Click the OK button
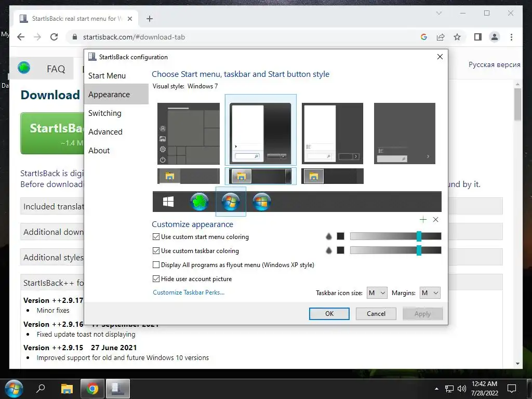This screenshot has width=532, height=399. coord(329,313)
